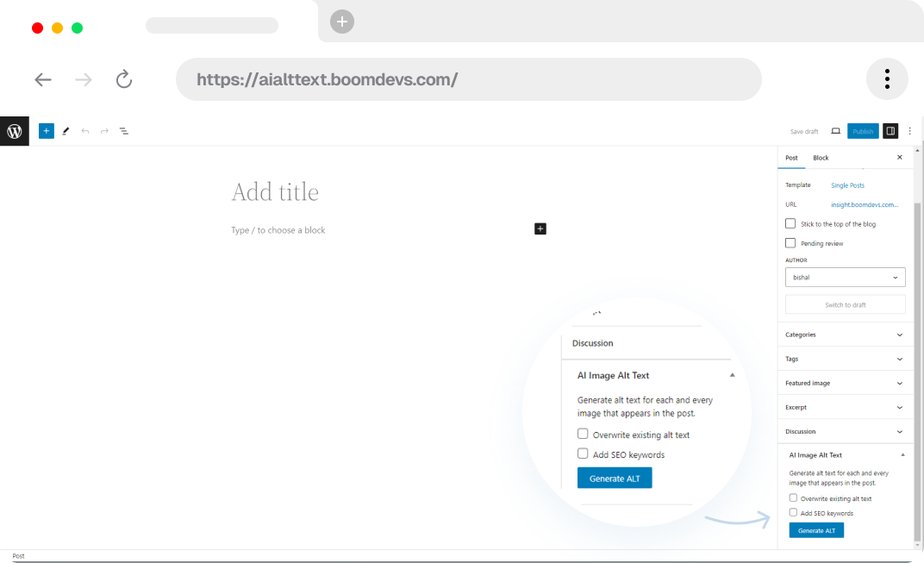Enable Stick to the top of the blog
Image resolution: width=924 pixels, height=563 pixels.
pyautogui.click(x=790, y=224)
